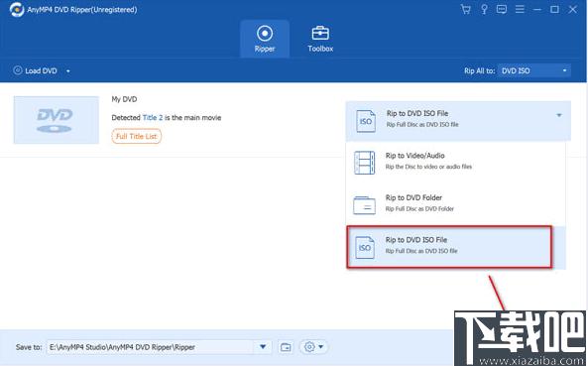Expand the Load DVD dropdown arrow
The image size is (588, 366).
point(67,70)
